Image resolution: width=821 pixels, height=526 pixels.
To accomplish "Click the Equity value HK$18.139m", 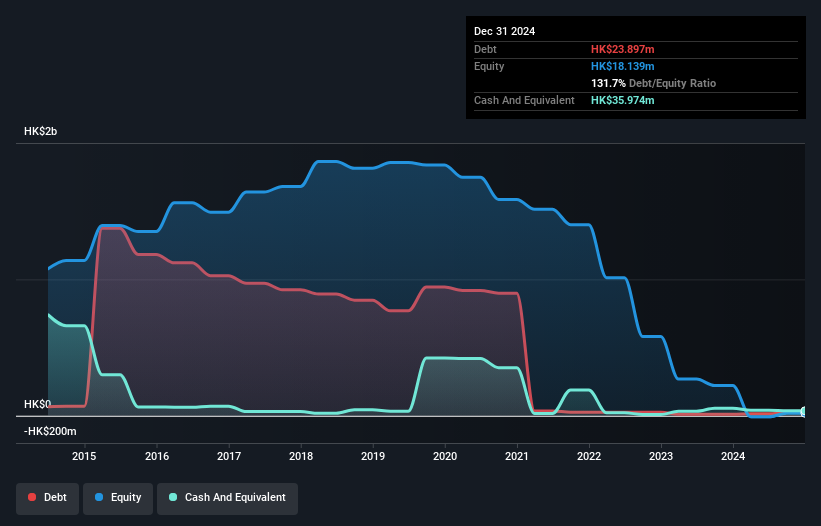I will tap(623, 66).
